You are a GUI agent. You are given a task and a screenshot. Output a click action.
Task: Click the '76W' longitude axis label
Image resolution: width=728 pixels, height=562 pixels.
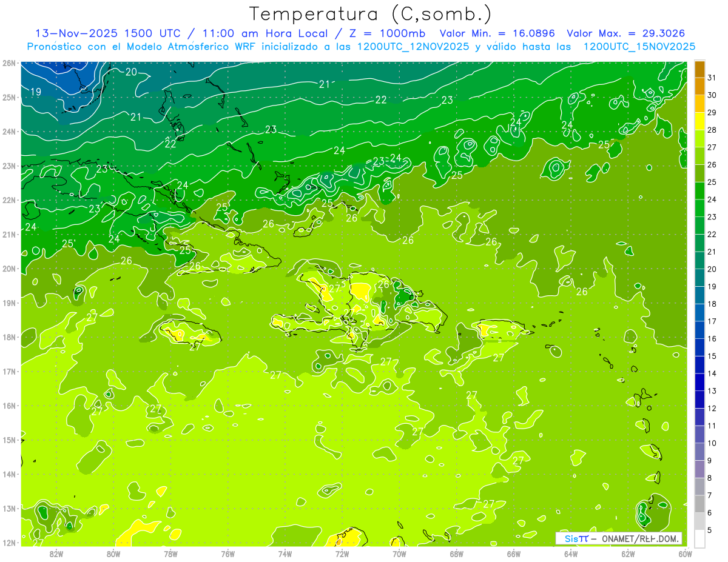tap(227, 554)
